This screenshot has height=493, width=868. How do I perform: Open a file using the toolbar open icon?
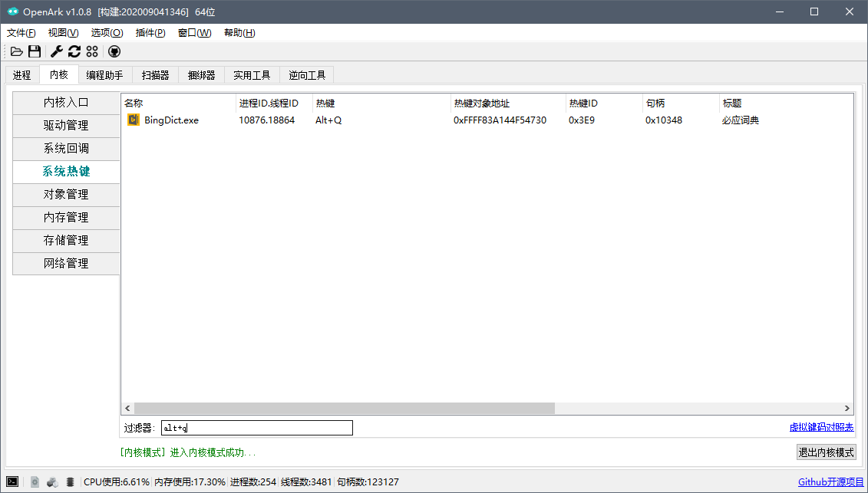pos(17,51)
